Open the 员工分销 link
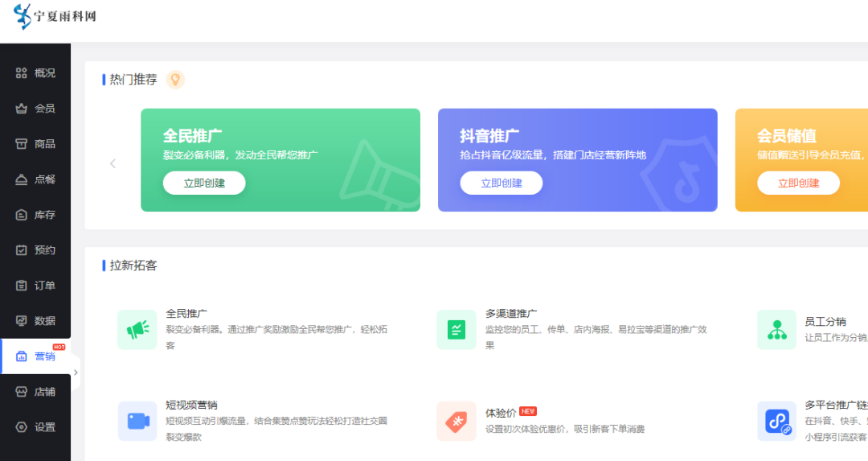The width and height of the screenshot is (868, 461). coord(825,321)
